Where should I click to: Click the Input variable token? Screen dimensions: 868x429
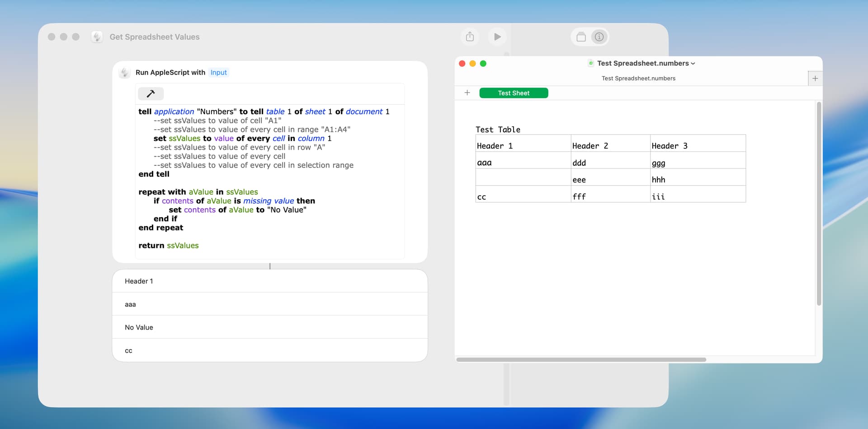pos(218,72)
